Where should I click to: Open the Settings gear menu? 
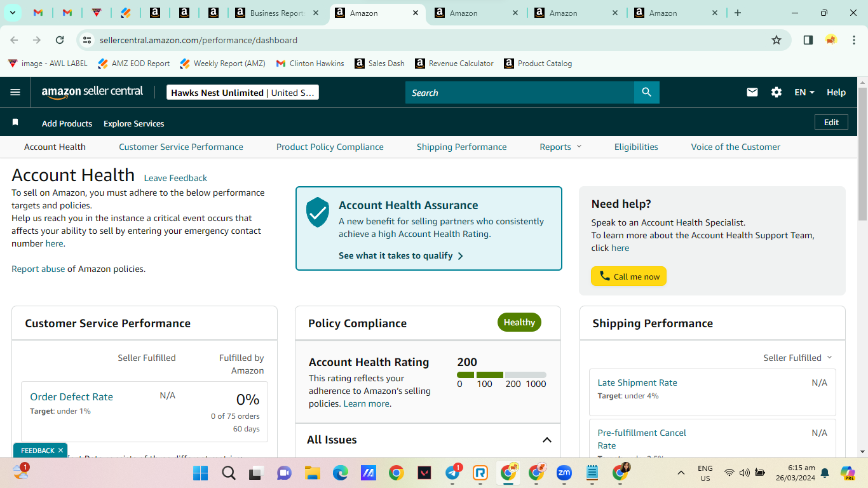(x=776, y=92)
